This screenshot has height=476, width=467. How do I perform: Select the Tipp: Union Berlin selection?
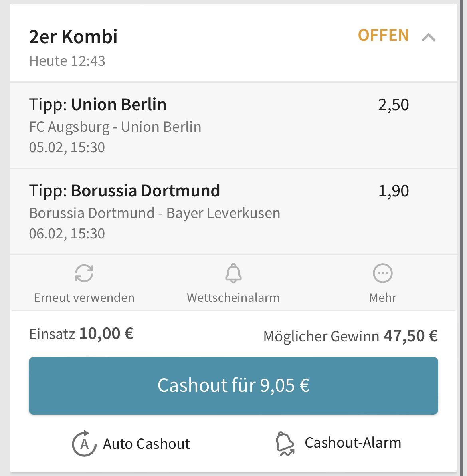[x=98, y=105]
